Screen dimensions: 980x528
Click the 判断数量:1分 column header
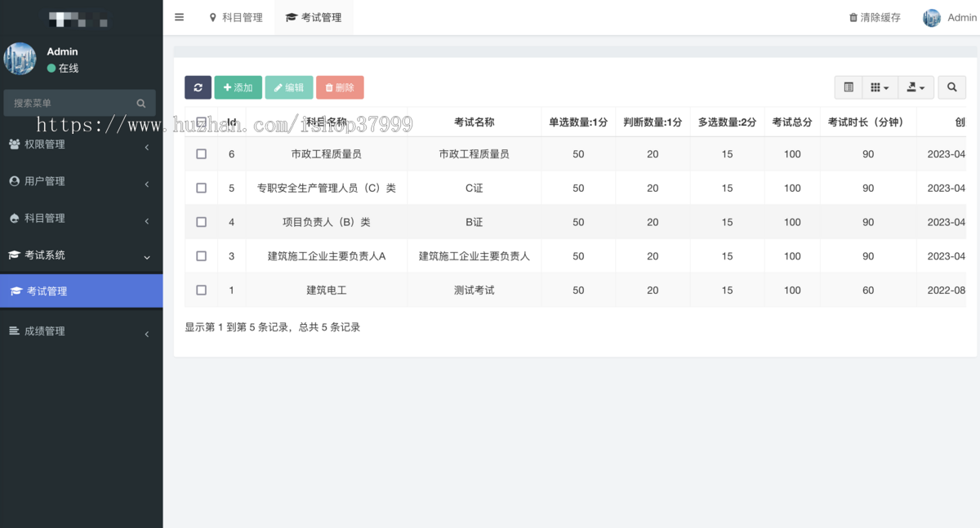[x=653, y=122]
